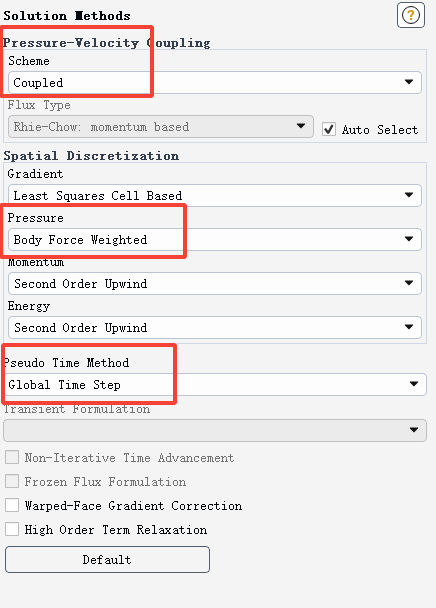Expand the Energy discretization dropdown

click(215, 328)
